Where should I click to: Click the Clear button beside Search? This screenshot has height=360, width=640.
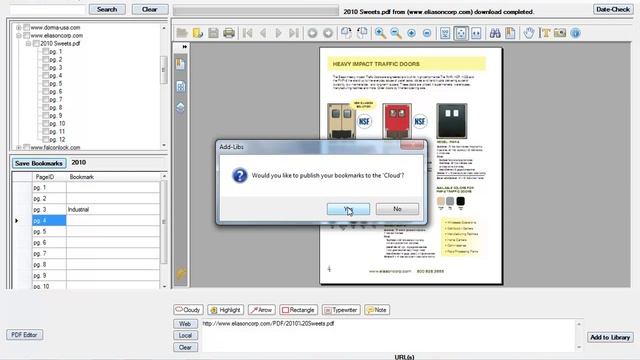pyautogui.click(x=150, y=9)
